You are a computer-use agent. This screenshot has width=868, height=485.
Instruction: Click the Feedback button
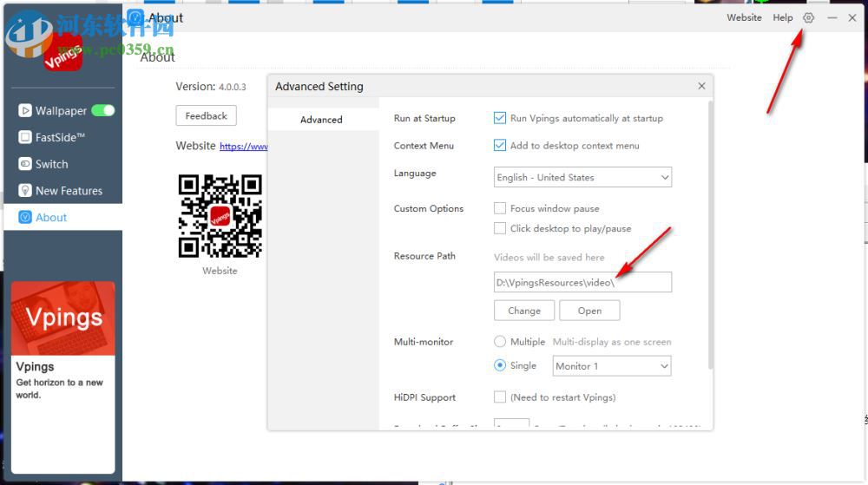[206, 115]
